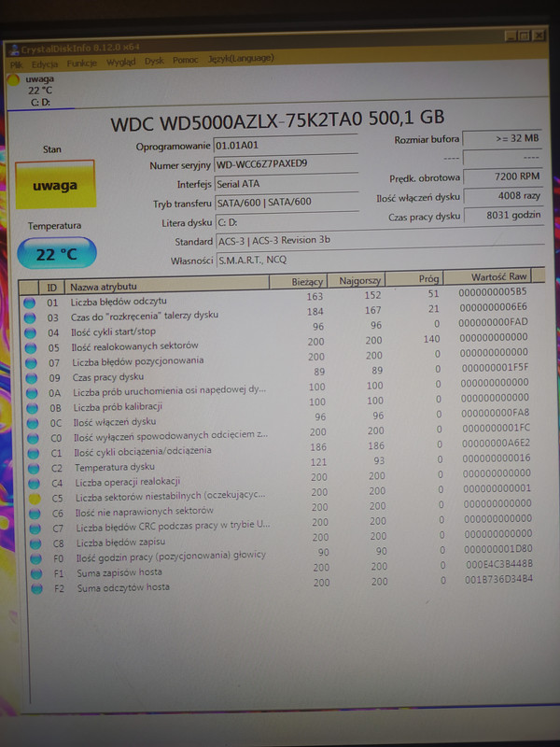The image size is (560, 747).
Task: Click yellow warning circle for attribute C5
Action: [x=35, y=500]
